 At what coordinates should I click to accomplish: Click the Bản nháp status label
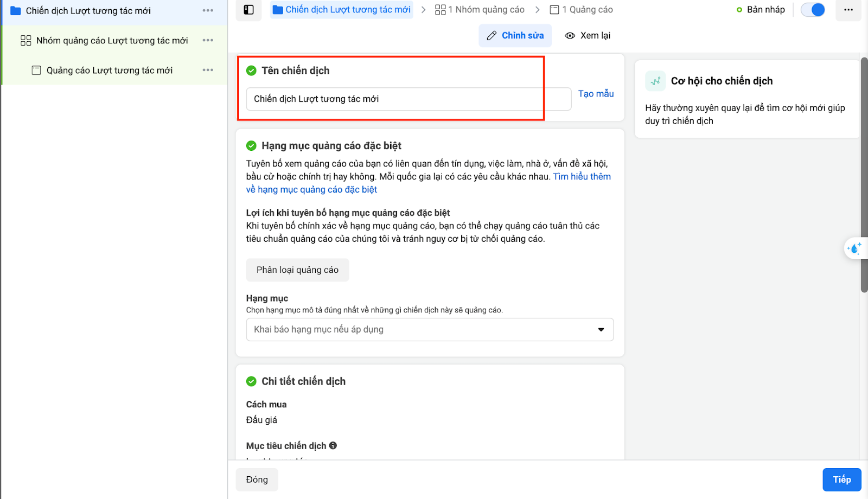point(765,10)
